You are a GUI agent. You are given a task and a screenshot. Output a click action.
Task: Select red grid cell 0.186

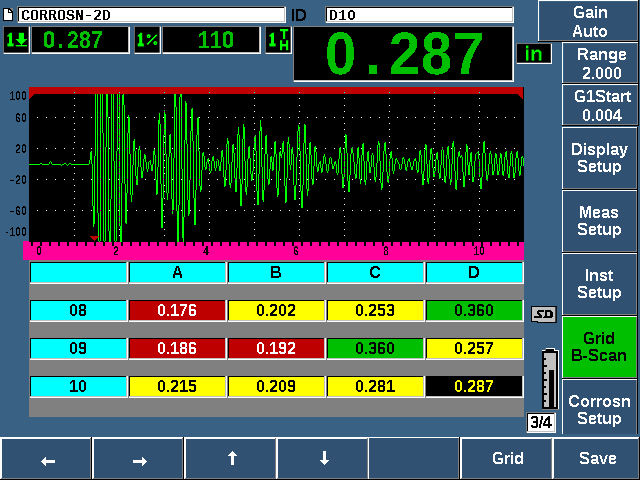[177, 348]
